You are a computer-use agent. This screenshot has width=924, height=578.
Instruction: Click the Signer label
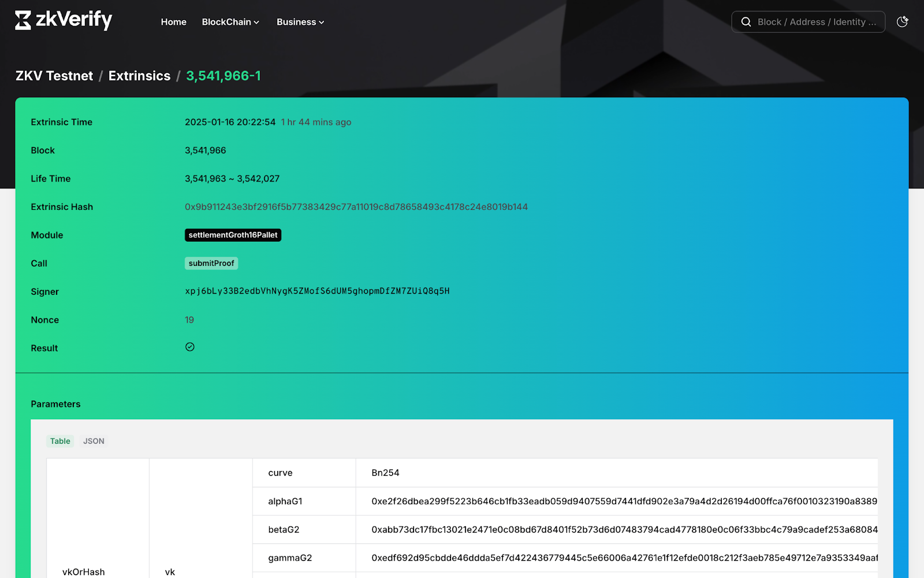point(45,292)
